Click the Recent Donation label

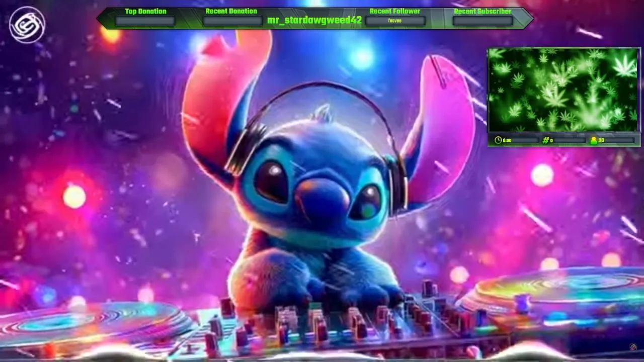[231, 11]
